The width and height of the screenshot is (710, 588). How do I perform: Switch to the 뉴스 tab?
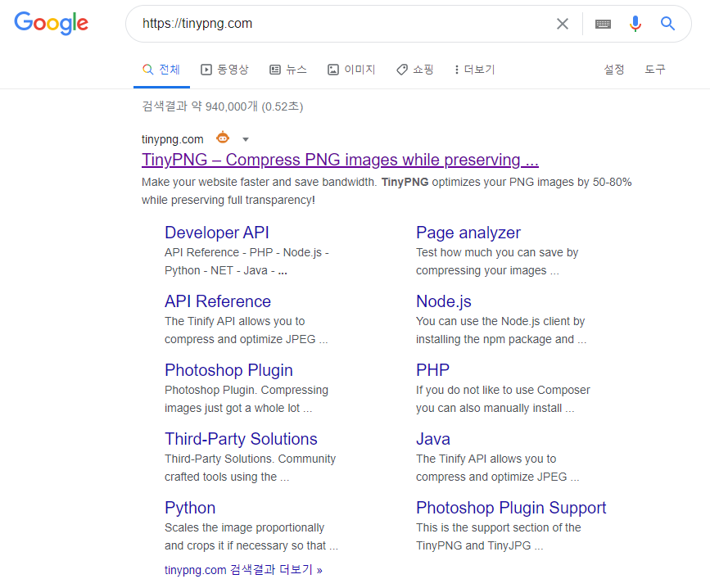288,70
